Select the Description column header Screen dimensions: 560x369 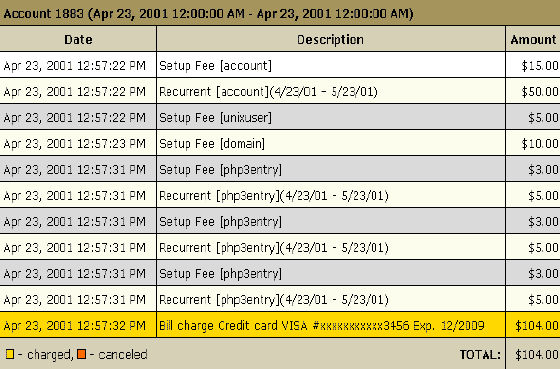click(x=331, y=39)
